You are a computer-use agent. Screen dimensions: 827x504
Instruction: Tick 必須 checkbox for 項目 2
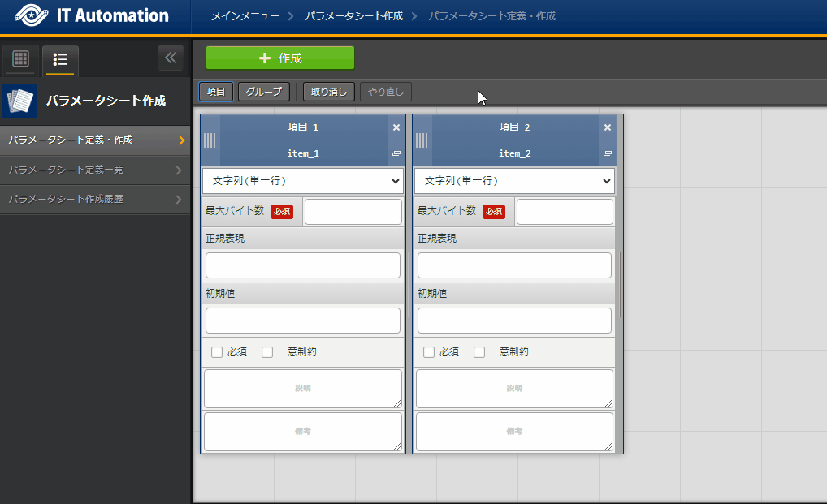coord(429,352)
